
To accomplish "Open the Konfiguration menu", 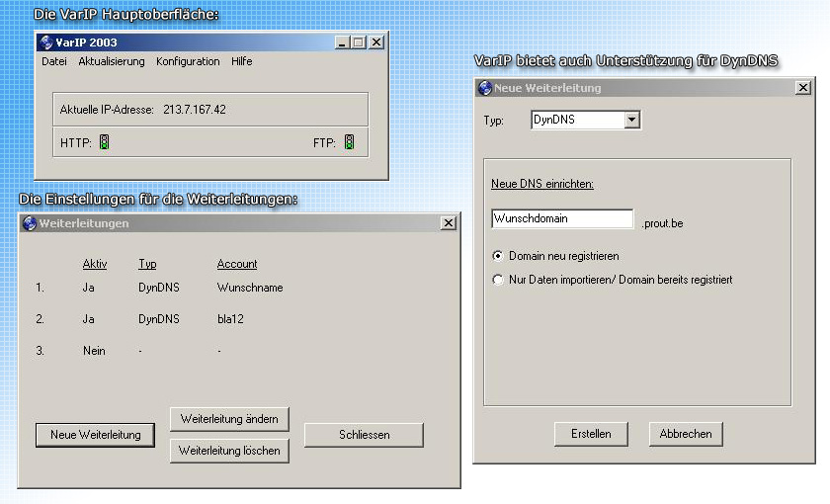I will (x=188, y=61).
